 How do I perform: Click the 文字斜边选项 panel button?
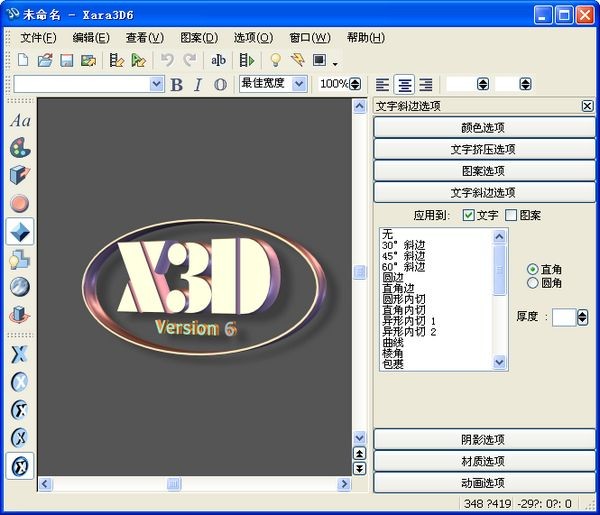[x=484, y=192]
